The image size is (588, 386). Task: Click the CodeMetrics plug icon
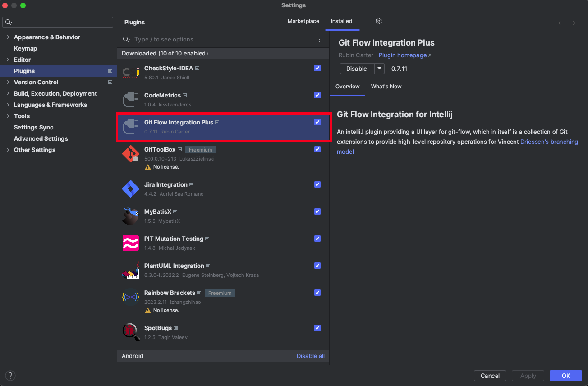click(x=131, y=100)
